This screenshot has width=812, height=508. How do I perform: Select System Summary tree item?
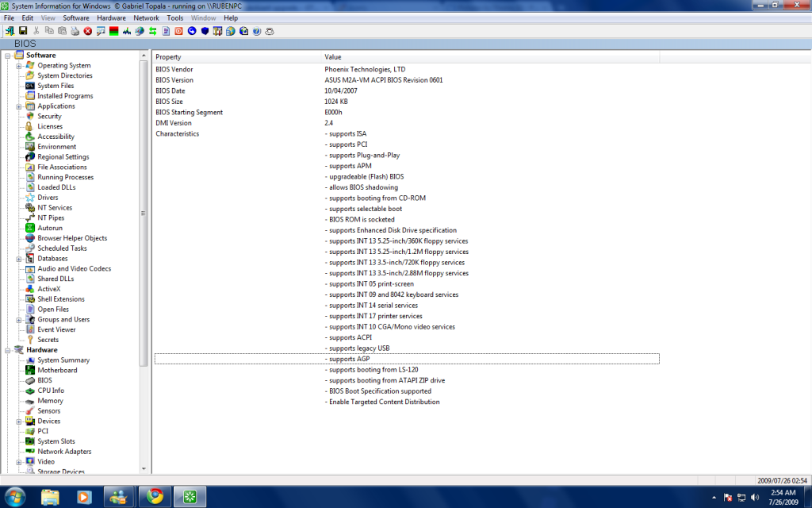[63, 360]
